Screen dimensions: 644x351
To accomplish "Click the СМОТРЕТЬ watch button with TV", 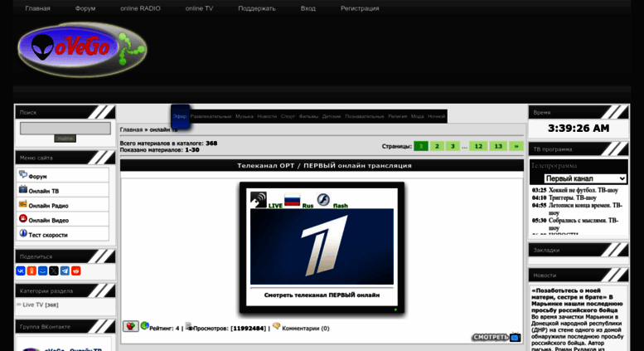I will [496, 337].
